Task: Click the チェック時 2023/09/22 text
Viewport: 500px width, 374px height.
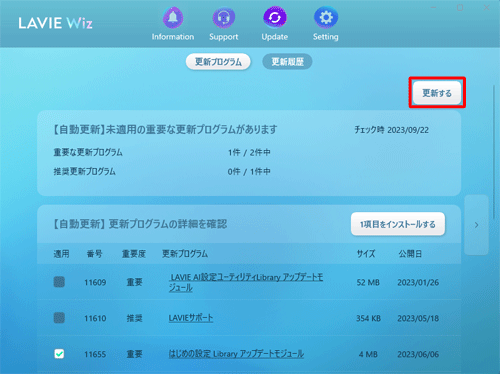Action: (392, 130)
